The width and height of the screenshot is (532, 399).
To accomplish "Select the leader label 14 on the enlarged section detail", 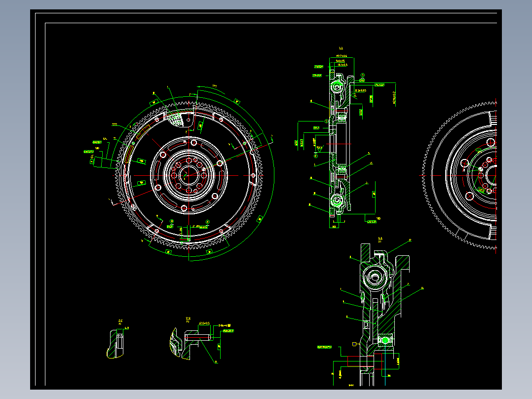I will coord(422,288).
